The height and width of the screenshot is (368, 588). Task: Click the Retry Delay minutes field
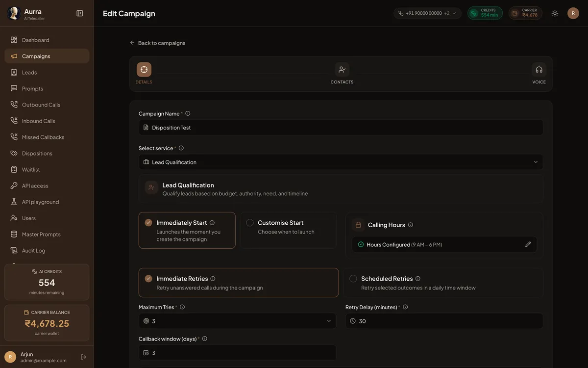coord(444,321)
